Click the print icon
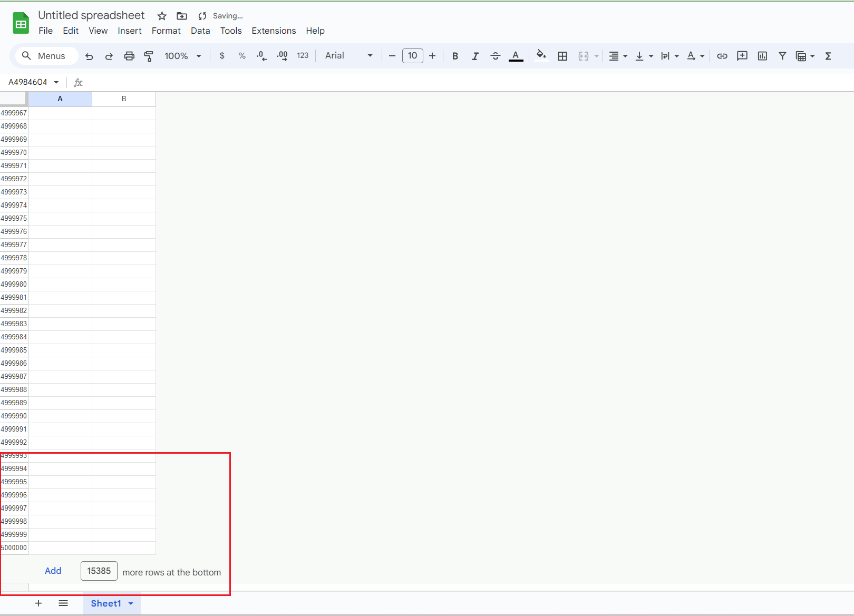The width and height of the screenshot is (854, 616). coord(129,56)
